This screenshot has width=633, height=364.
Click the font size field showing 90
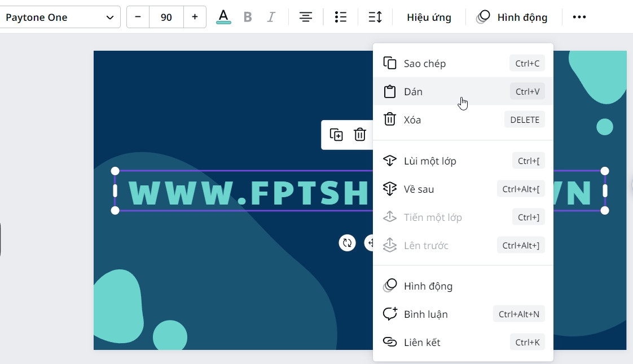click(166, 17)
